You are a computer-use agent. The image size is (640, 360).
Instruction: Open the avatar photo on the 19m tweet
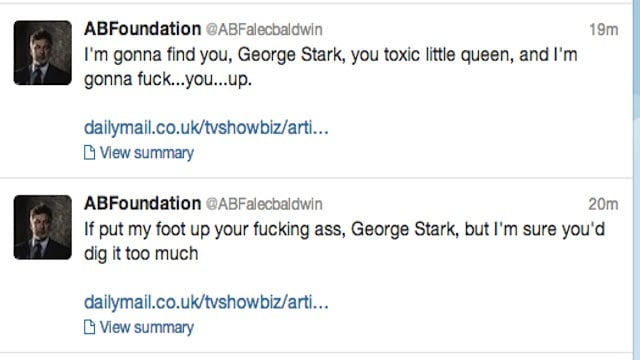[x=42, y=53]
